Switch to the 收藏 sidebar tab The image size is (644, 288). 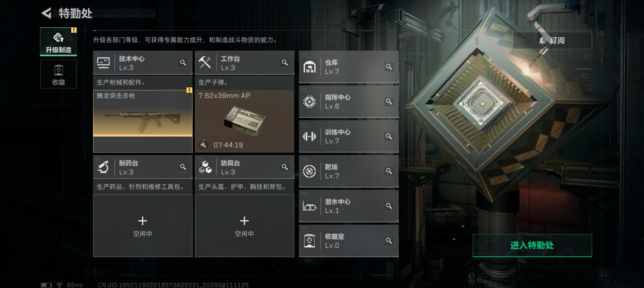pos(58,74)
